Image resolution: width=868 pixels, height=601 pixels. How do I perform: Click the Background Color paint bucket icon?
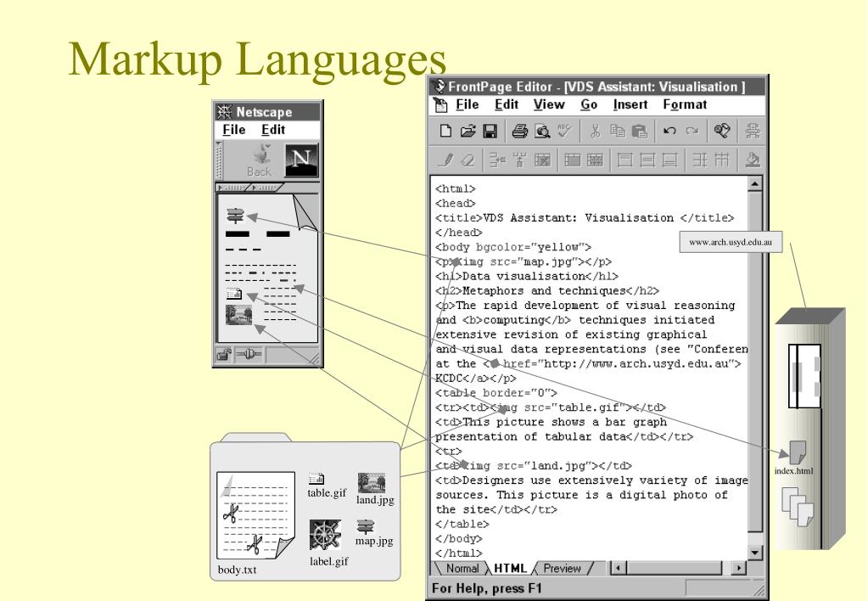point(753,160)
